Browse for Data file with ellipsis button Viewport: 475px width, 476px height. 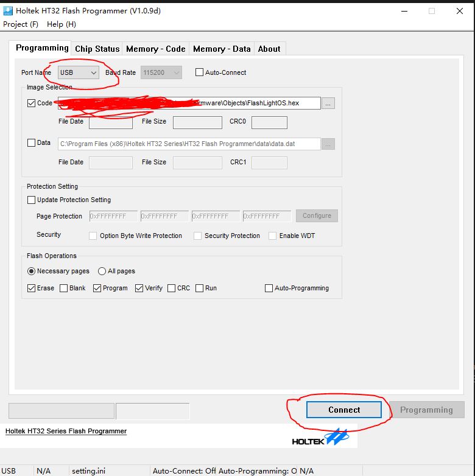pyautogui.click(x=328, y=144)
